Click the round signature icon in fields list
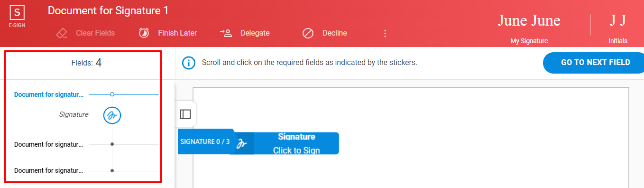 tap(112, 115)
